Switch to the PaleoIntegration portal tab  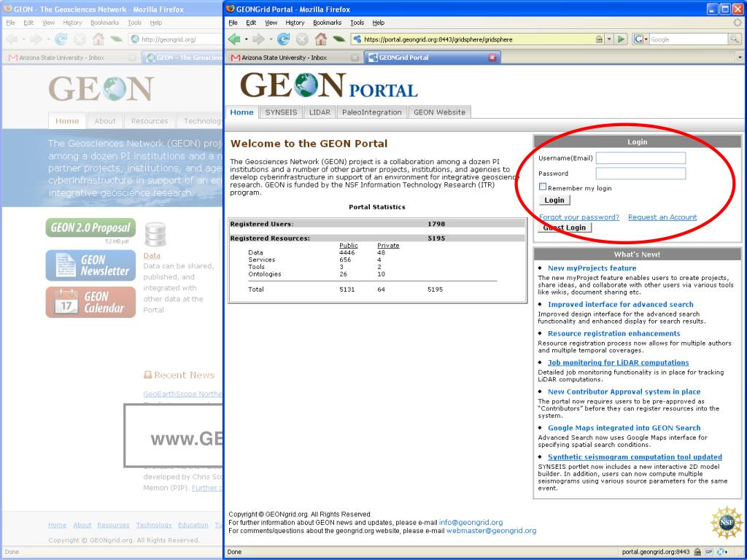[x=371, y=112]
